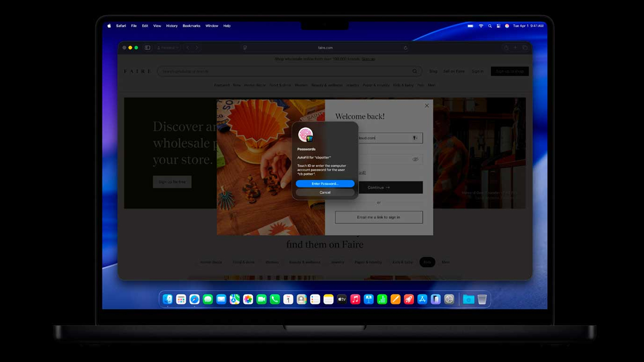Close the Welcome back sign-in modal
This screenshot has width=644, height=362.
click(427, 106)
